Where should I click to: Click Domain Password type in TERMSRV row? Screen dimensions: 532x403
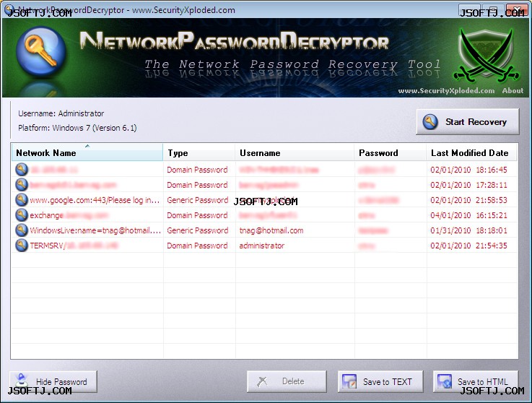[197, 246]
